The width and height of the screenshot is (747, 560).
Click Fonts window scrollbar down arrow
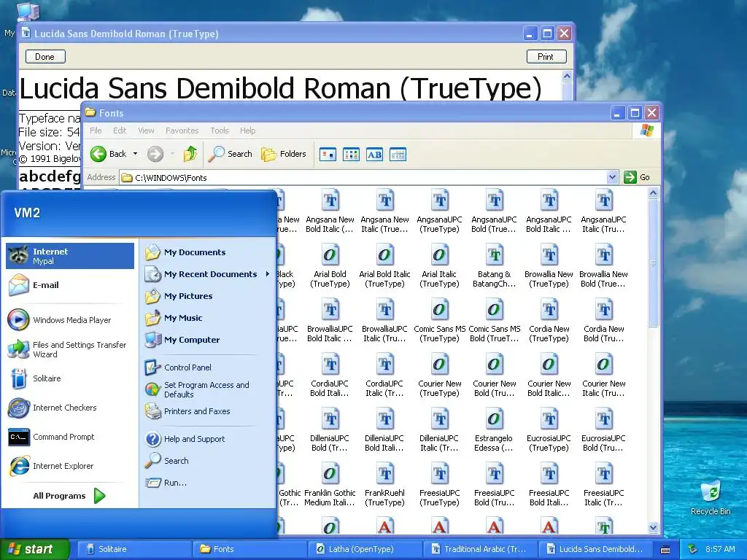pos(653,528)
